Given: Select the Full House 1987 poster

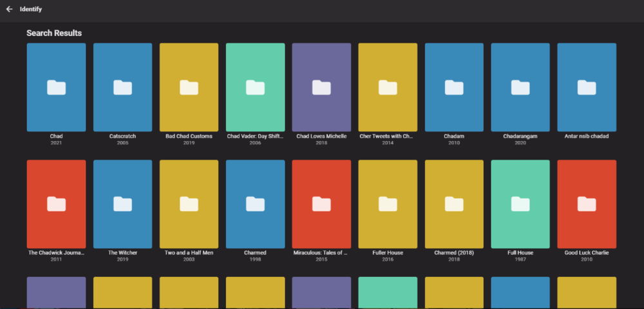Looking at the screenshot, I should 520,204.
